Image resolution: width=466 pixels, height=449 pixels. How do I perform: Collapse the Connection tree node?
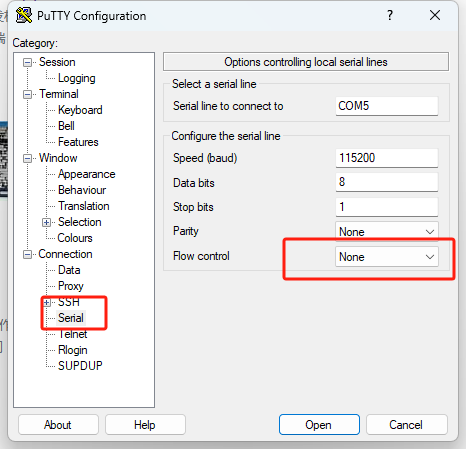(x=27, y=254)
